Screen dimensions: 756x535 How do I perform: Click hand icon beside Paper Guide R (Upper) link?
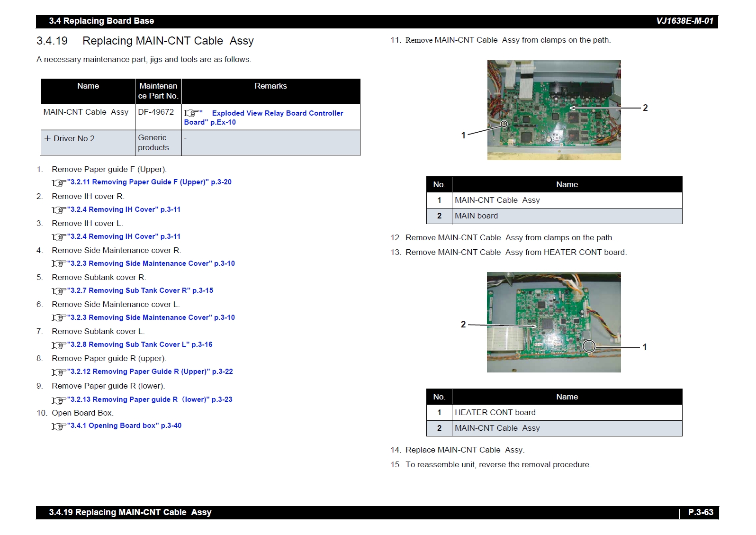point(59,372)
